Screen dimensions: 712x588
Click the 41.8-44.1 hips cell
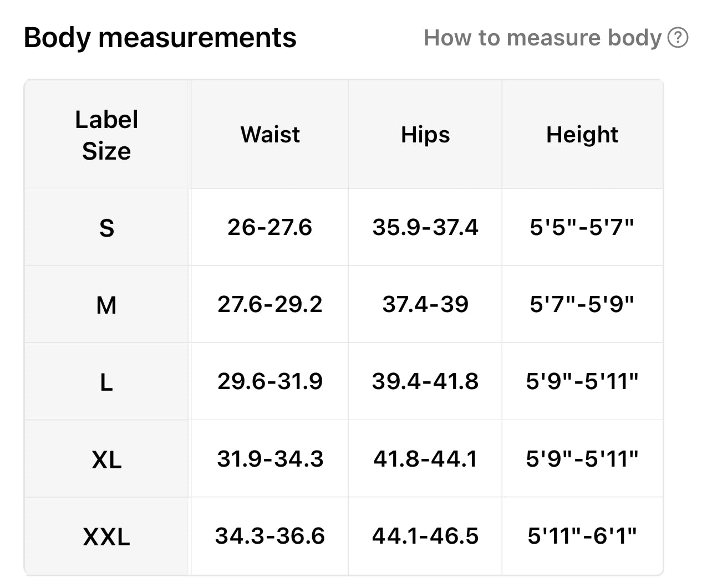(425, 459)
